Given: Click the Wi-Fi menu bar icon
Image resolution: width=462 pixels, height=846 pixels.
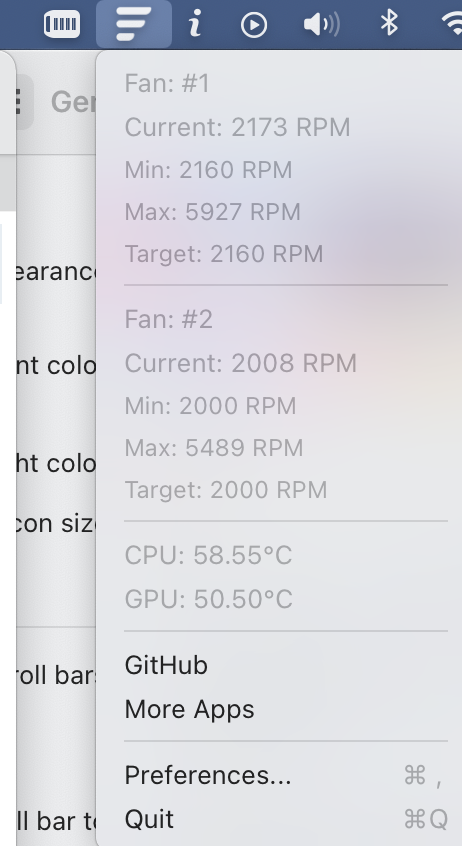Looking at the screenshot, I should point(452,24).
